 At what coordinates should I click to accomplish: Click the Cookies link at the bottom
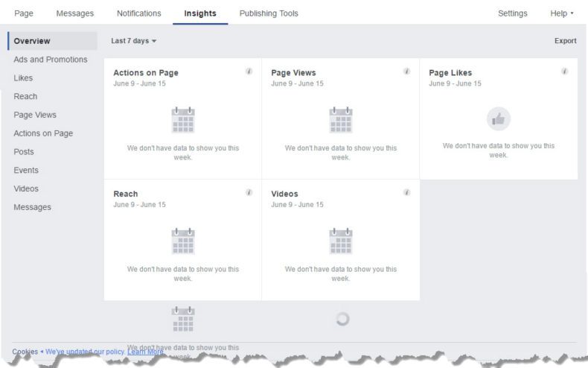click(x=25, y=352)
